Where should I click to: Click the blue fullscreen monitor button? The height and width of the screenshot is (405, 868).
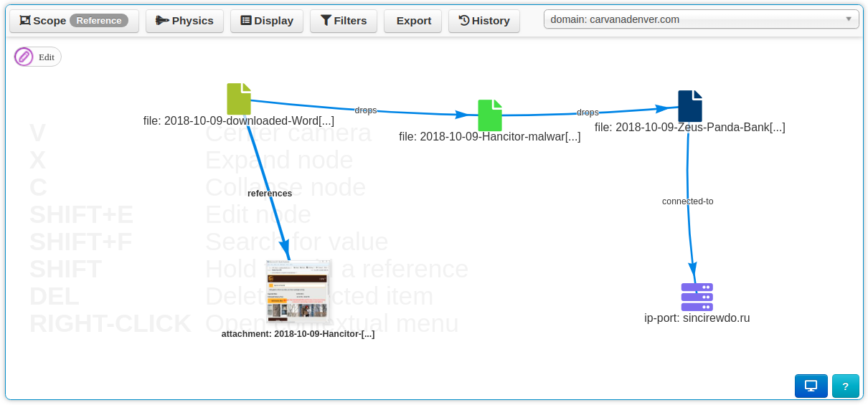click(x=811, y=386)
